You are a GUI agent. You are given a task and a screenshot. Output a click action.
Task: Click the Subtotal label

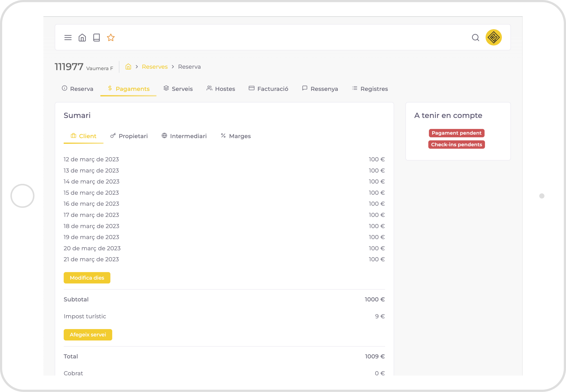76,299
